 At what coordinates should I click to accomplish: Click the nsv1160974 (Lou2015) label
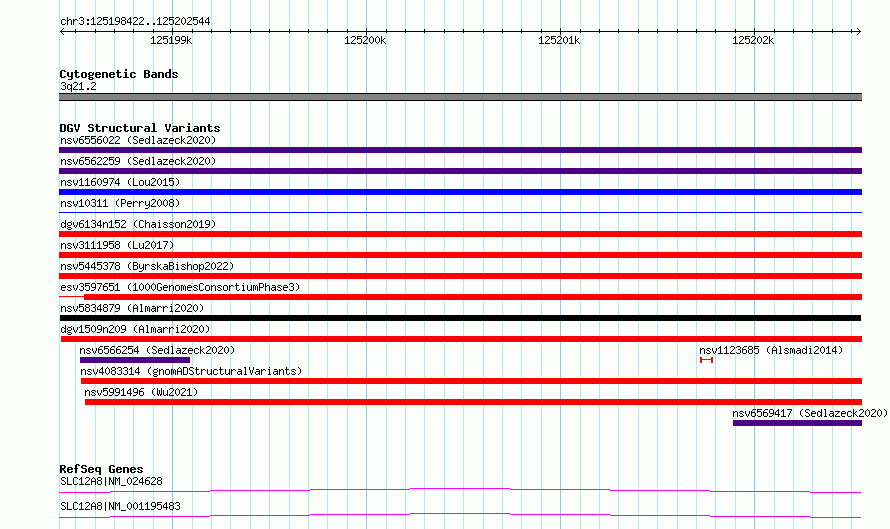pos(120,182)
